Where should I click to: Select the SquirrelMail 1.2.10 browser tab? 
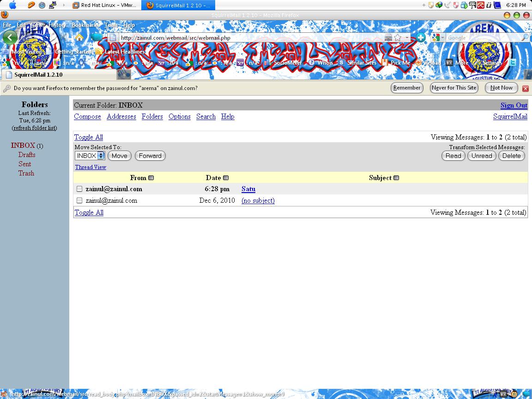(x=58, y=74)
